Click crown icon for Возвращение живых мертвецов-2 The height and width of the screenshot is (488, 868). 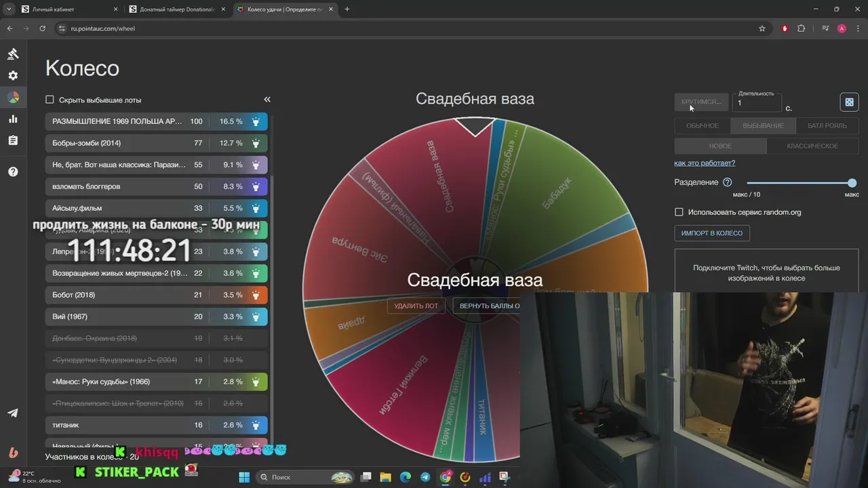coord(256,273)
